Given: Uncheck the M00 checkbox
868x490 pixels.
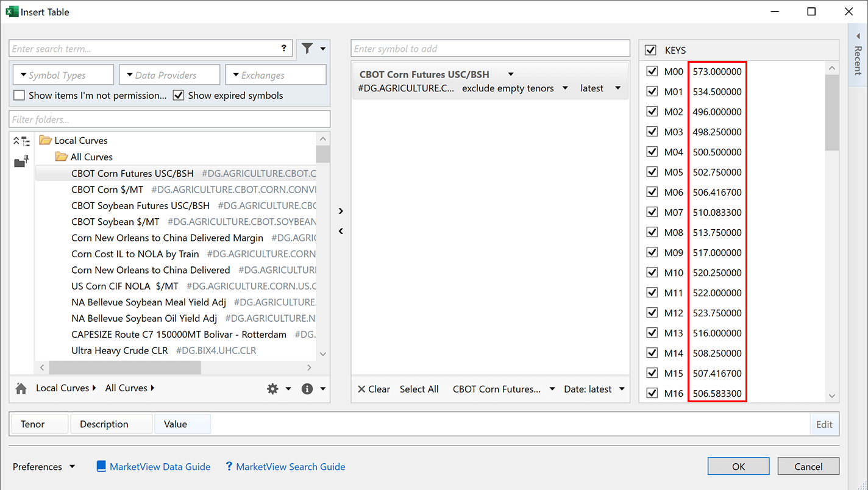Looking at the screenshot, I should [x=652, y=71].
